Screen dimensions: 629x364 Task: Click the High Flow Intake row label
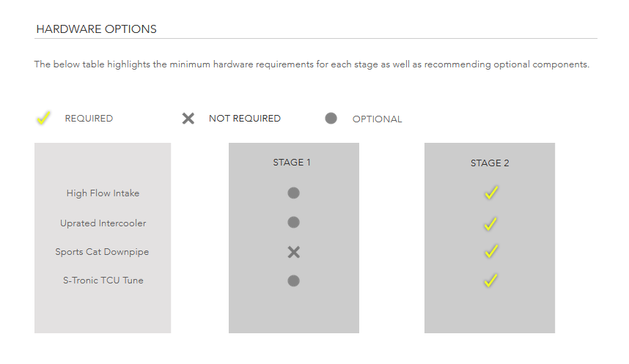click(103, 193)
